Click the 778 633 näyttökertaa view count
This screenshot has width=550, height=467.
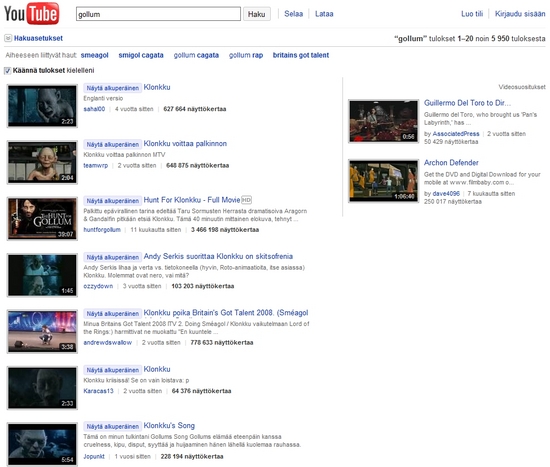pos(222,343)
